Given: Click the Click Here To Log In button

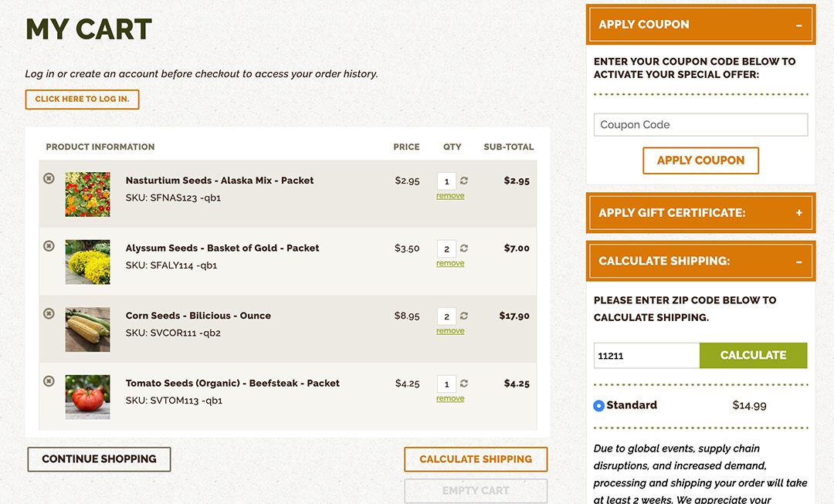Looking at the screenshot, I should coord(82,100).
